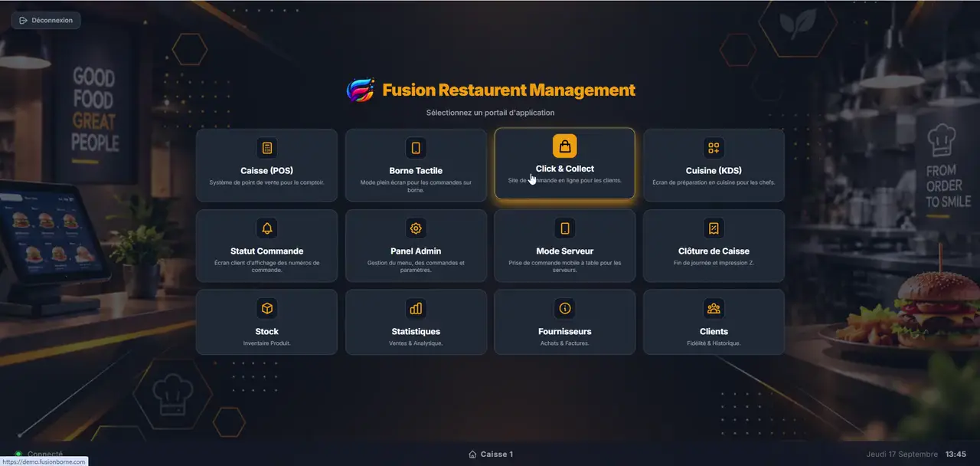Screen dimensions: 980x466
Task: Click 'Achats & Factures.' description text
Action: (565, 343)
